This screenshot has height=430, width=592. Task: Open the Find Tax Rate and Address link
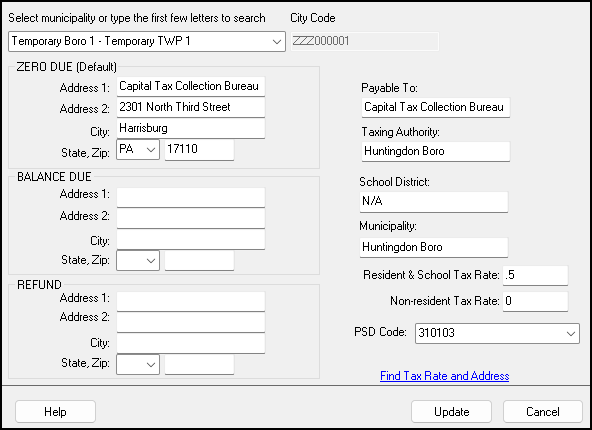(x=444, y=376)
